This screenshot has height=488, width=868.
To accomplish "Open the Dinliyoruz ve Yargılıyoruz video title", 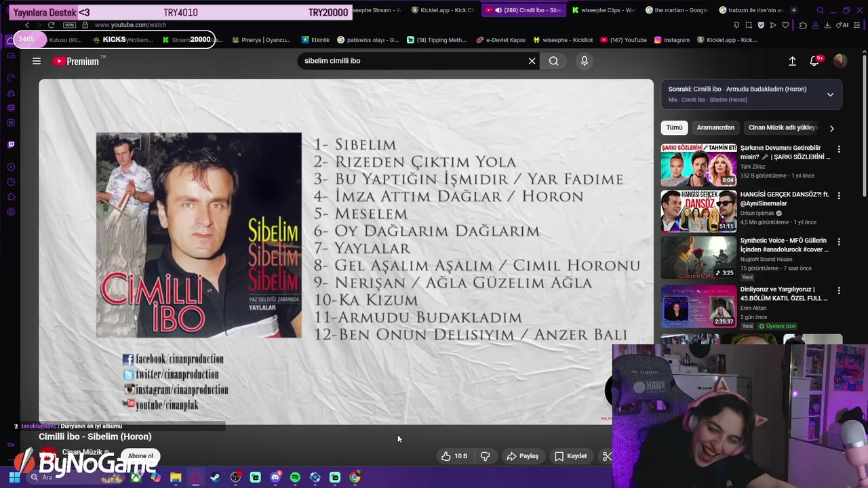I will pyautogui.click(x=784, y=293).
